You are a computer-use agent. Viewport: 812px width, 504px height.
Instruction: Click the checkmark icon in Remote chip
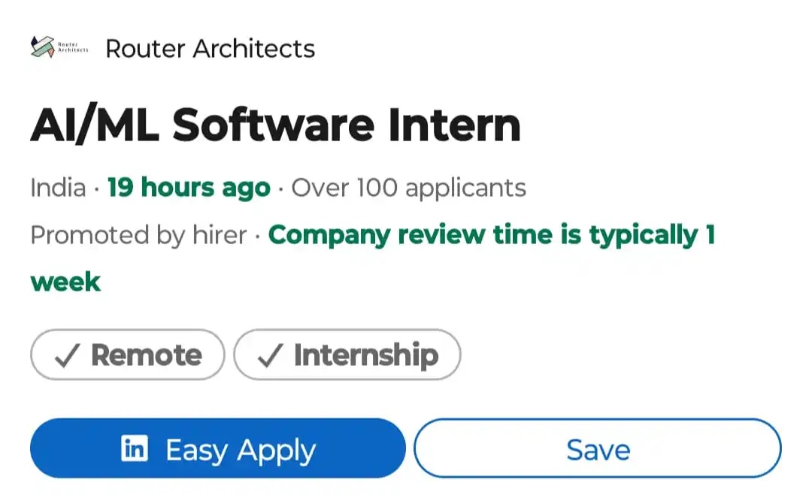(67, 355)
